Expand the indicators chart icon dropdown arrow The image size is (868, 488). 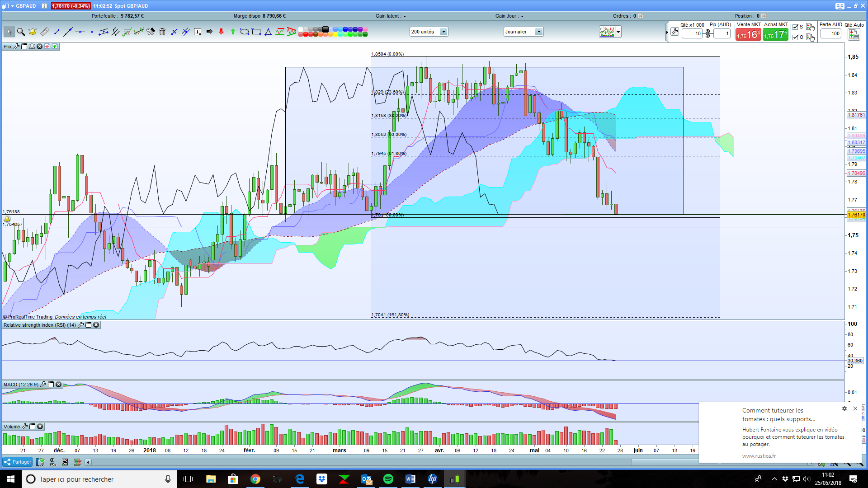click(618, 32)
